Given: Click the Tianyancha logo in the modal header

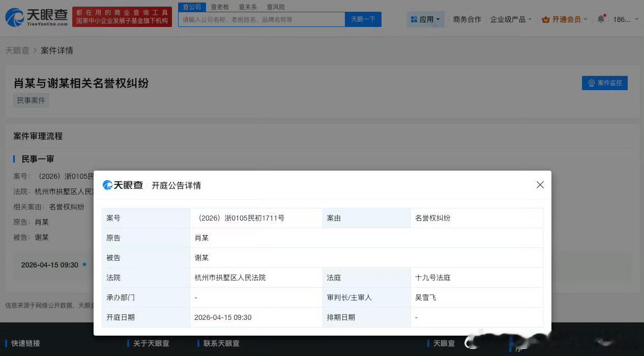Looking at the screenshot, I should [x=122, y=185].
